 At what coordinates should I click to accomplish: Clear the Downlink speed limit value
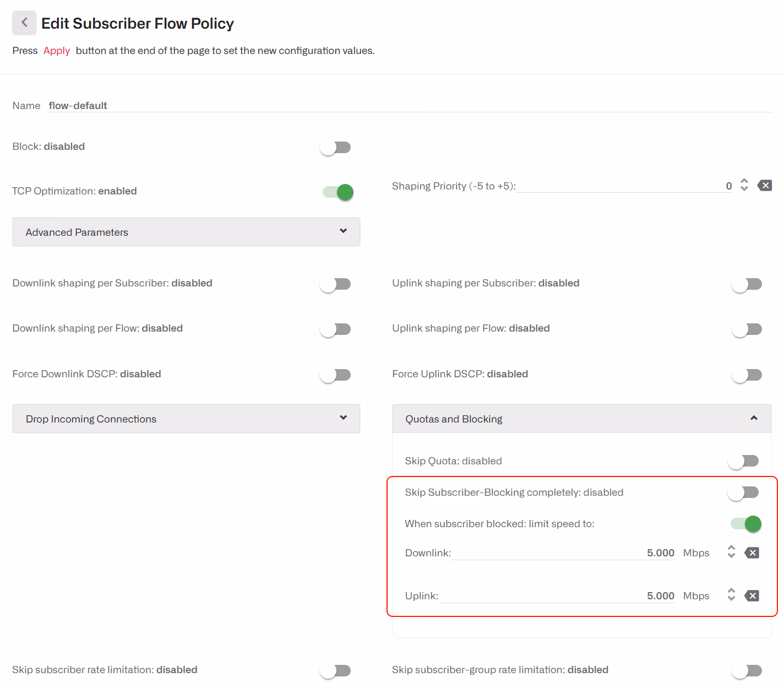tap(752, 552)
